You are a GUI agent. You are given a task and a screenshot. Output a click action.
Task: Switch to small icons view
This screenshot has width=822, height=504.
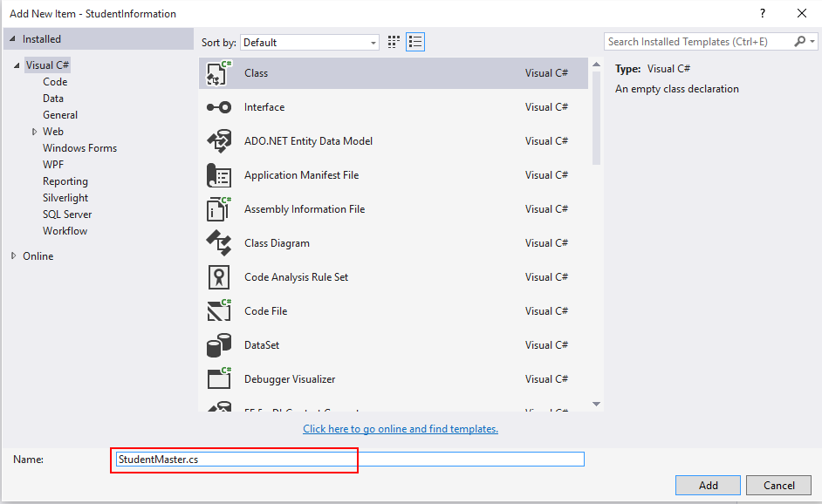(394, 42)
